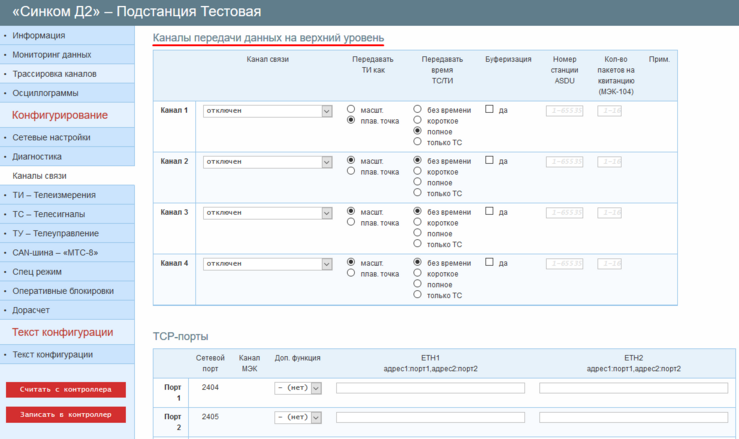Open CAN-шина «МТС-8» settings
The width and height of the screenshot is (739, 439).
[x=58, y=252]
